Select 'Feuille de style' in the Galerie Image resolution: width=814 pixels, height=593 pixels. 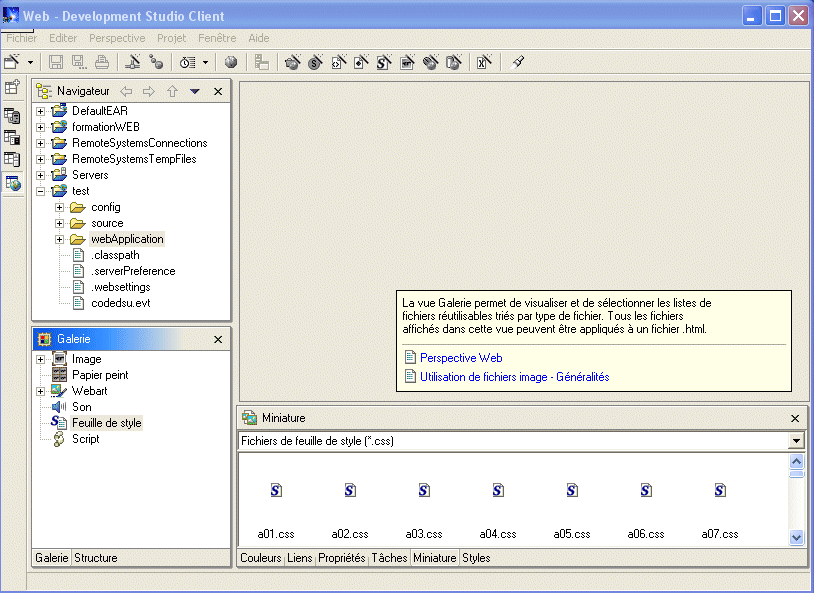tap(106, 423)
